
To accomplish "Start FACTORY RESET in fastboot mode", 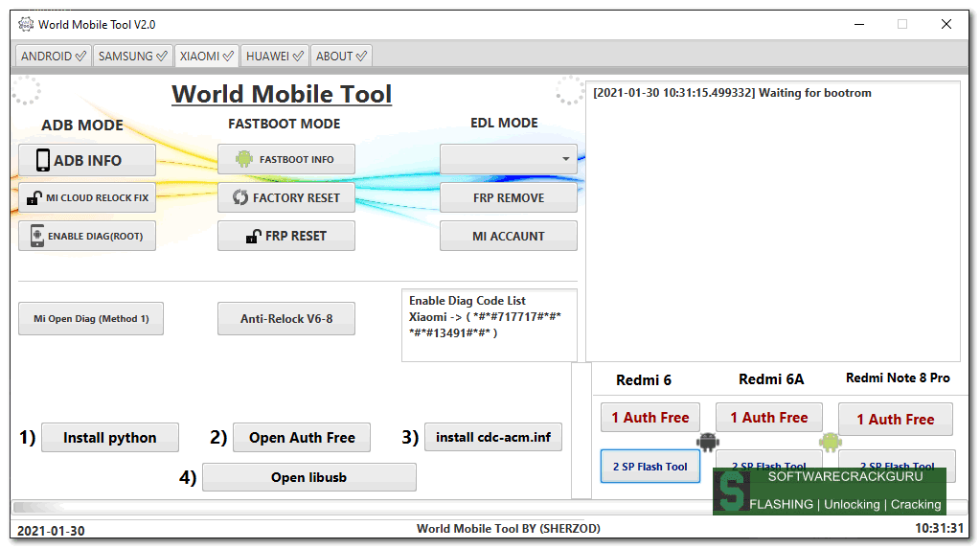I will click(286, 197).
